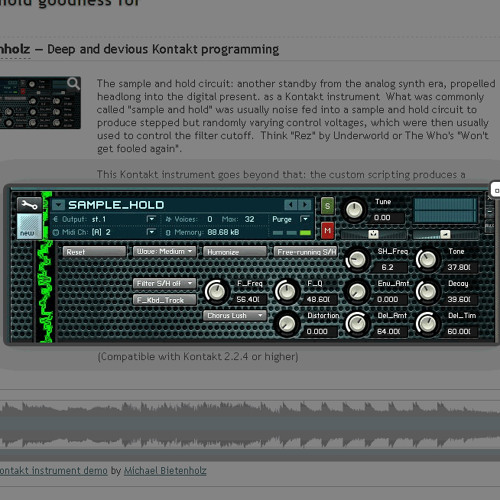Click the magnifier on the article thumbnail
The height and width of the screenshot is (500, 500).
73,83
